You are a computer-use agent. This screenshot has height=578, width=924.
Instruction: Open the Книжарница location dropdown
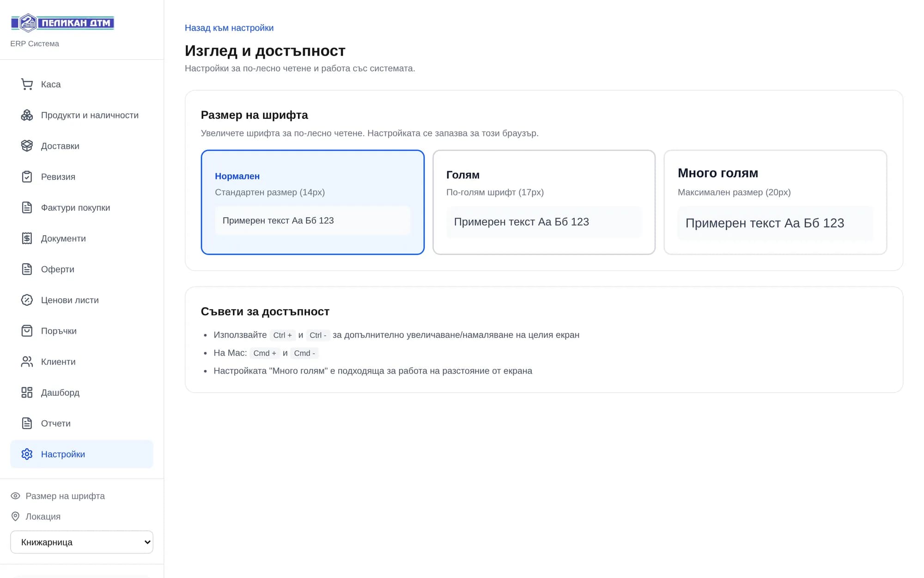coord(82,542)
